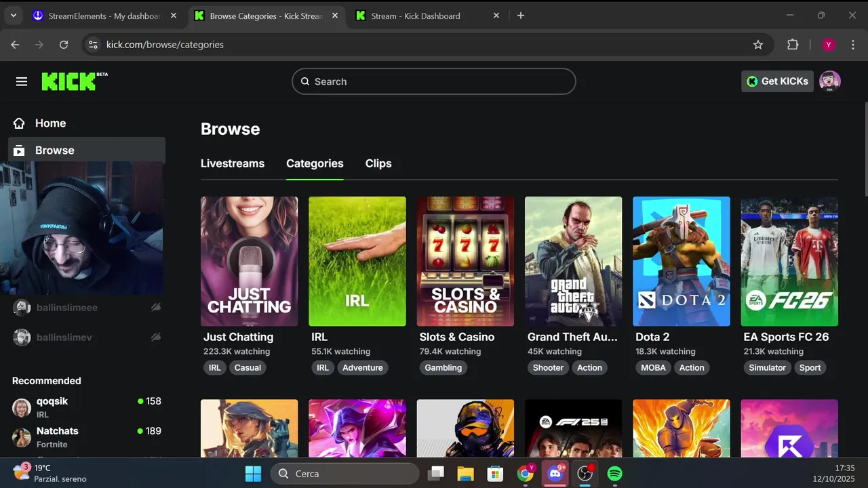Click the Kick search field
The height and width of the screenshot is (488, 868).
tap(434, 81)
